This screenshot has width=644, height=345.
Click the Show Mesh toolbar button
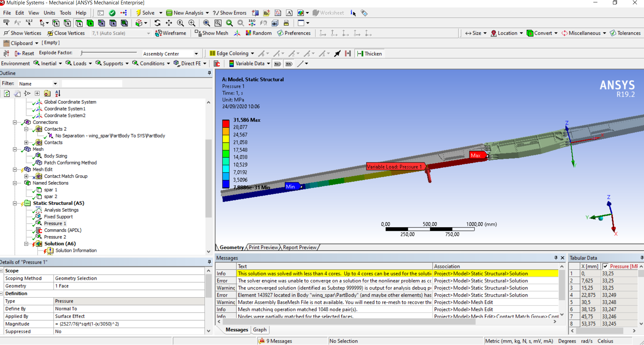click(211, 33)
